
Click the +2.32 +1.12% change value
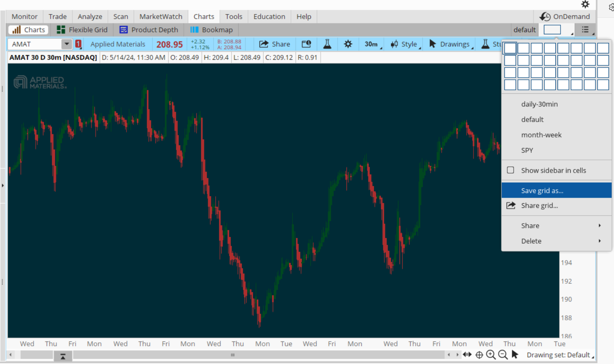click(200, 44)
